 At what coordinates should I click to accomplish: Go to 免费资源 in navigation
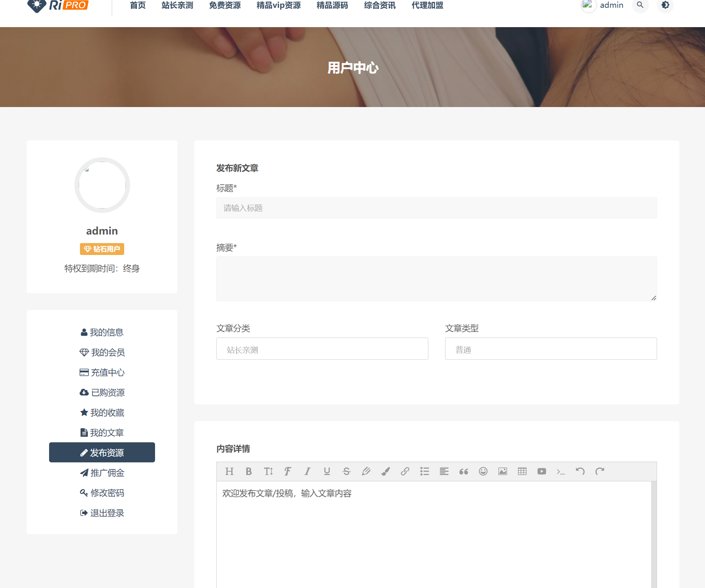pyautogui.click(x=225, y=5)
